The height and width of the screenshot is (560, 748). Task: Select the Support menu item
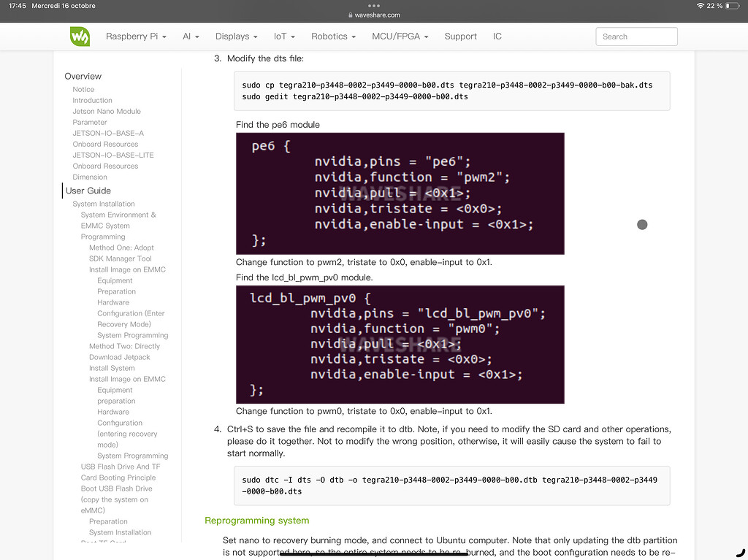pos(460,36)
